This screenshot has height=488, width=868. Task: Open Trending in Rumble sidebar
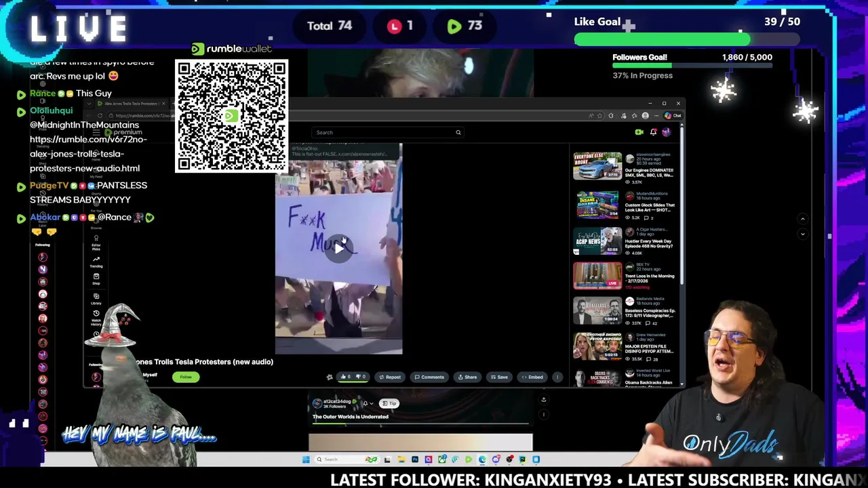pyautogui.click(x=96, y=261)
